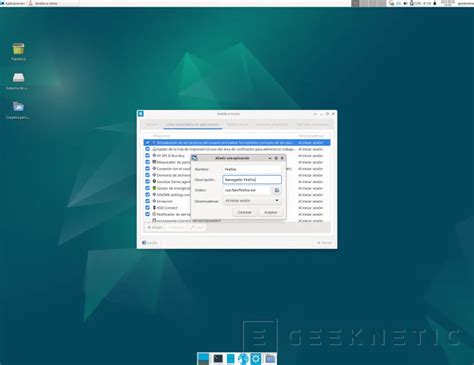Image resolution: width=474 pixels, height=365 pixels.
Task: Open the Papelera desktop icon
Action: pyautogui.click(x=18, y=49)
